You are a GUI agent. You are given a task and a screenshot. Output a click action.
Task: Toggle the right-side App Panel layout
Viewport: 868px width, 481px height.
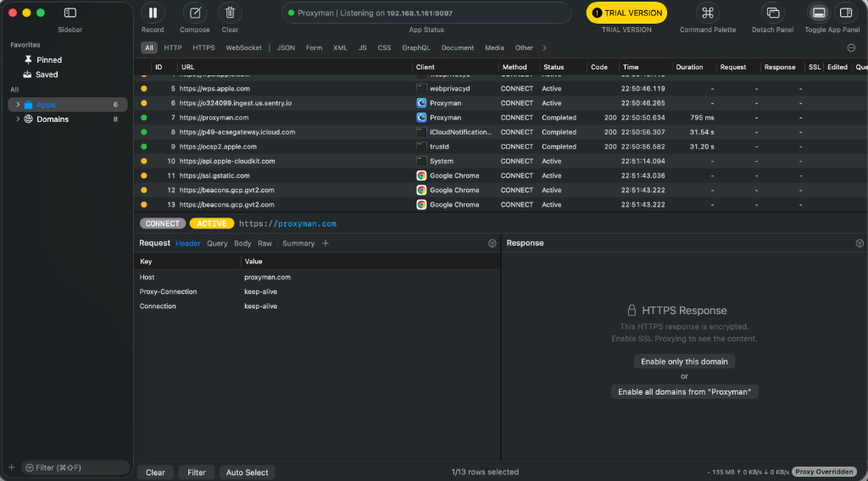tap(846, 13)
